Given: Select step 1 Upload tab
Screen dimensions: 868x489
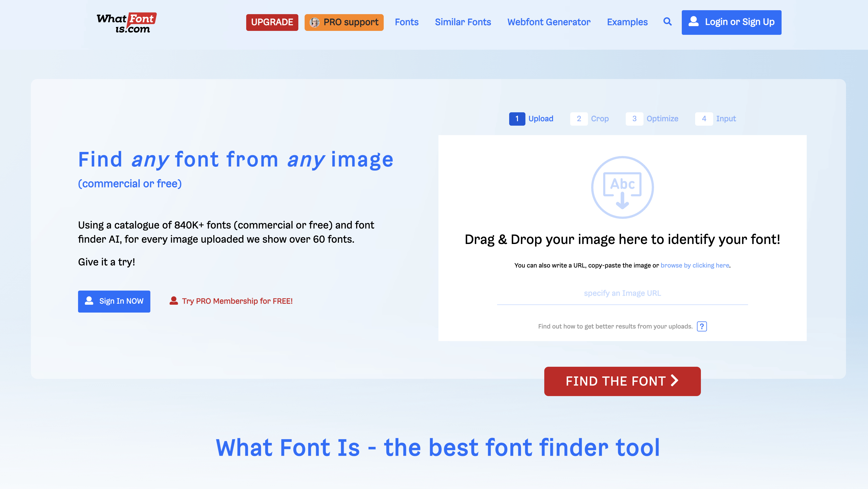Looking at the screenshot, I should (x=531, y=119).
